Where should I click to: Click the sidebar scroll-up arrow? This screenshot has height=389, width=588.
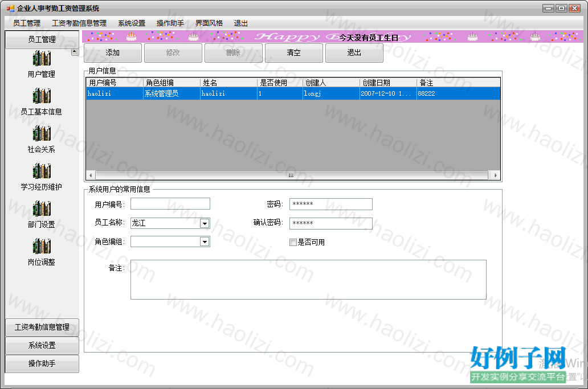[75, 52]
